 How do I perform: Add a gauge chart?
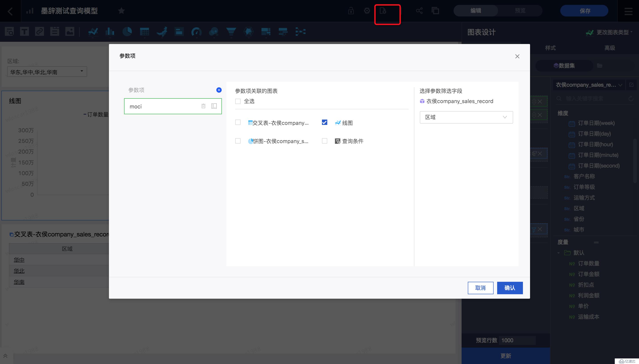pyautogui.click(x=196, y=32)
